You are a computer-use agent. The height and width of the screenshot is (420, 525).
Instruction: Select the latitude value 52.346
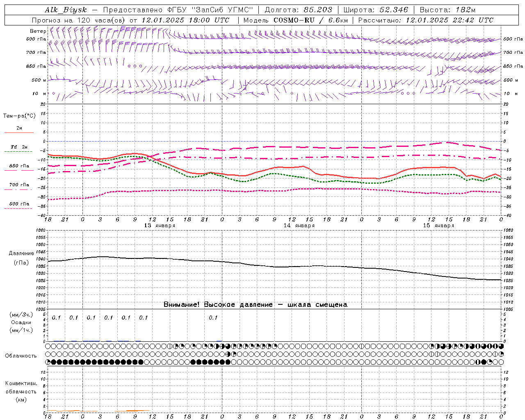(394, 10)
